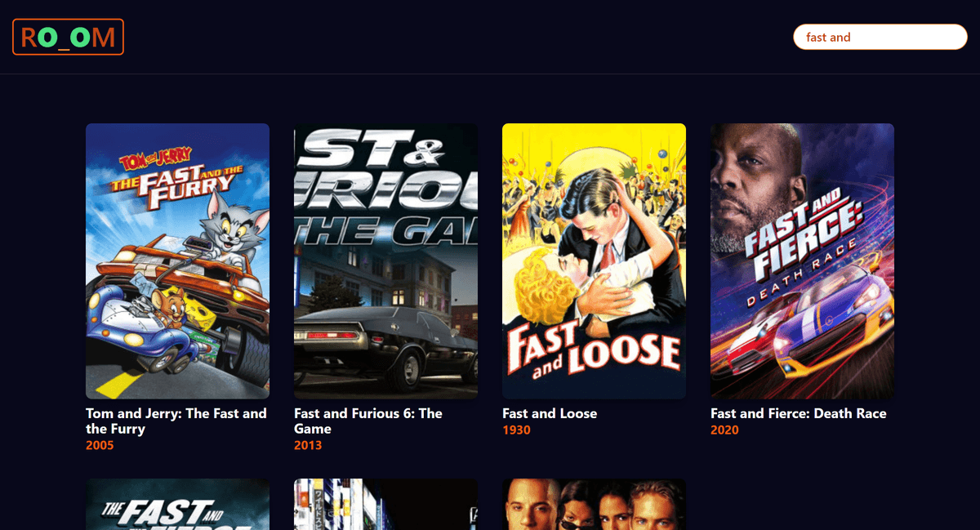This screenshot has width=980, height=530.
Task: Focus the 'fast and' search field
Action: pyautogui.click(x=880, y=37)
